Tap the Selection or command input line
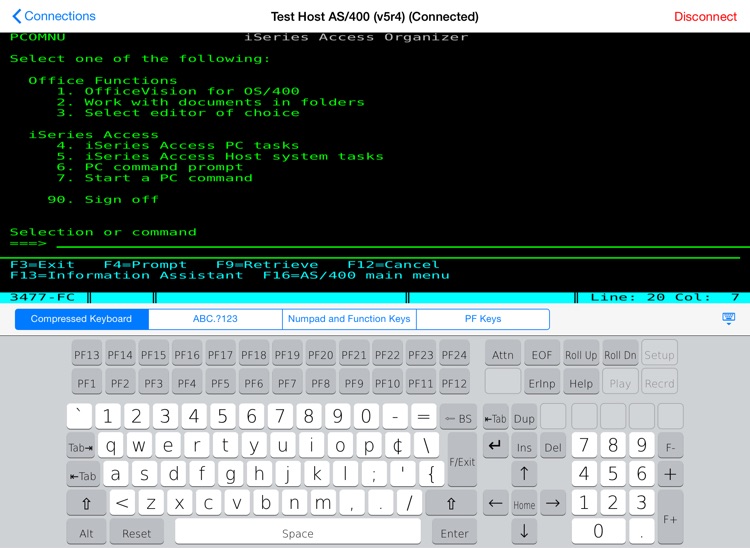 398,244
